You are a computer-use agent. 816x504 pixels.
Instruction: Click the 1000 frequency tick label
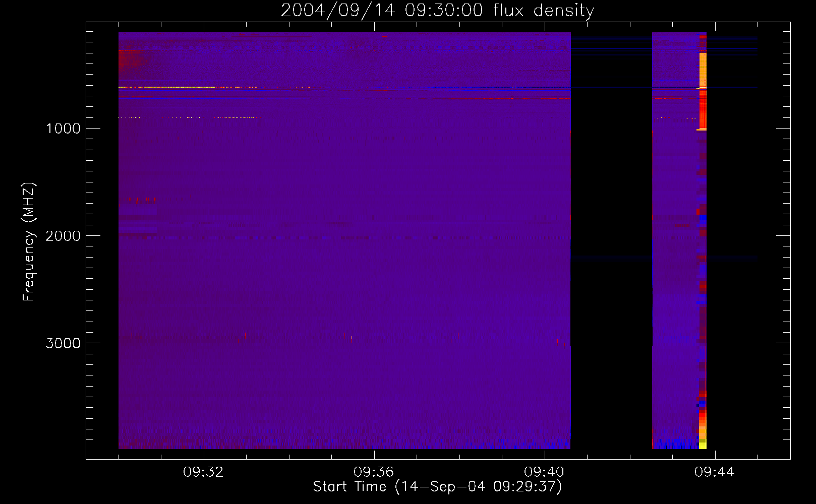(x=63, y=129)
